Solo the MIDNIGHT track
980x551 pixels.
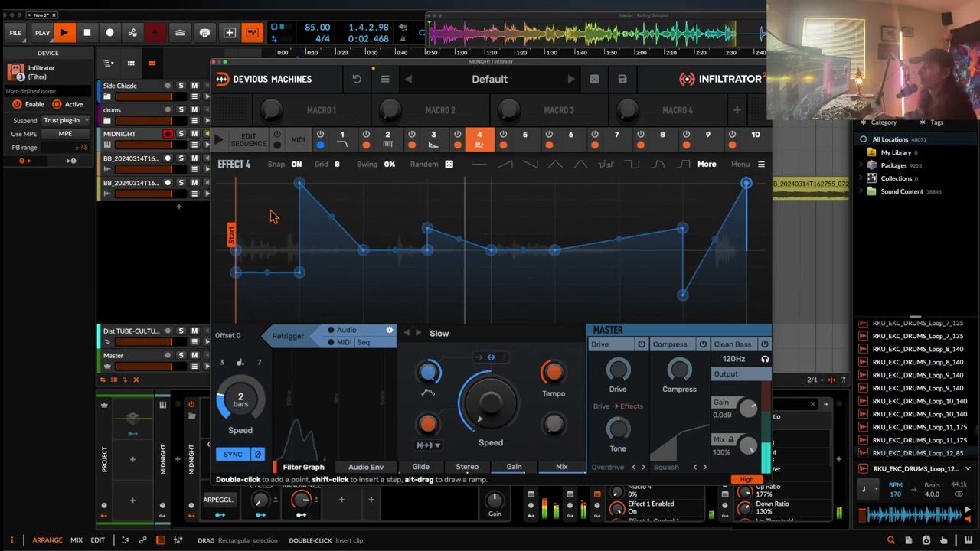(181, 134)
